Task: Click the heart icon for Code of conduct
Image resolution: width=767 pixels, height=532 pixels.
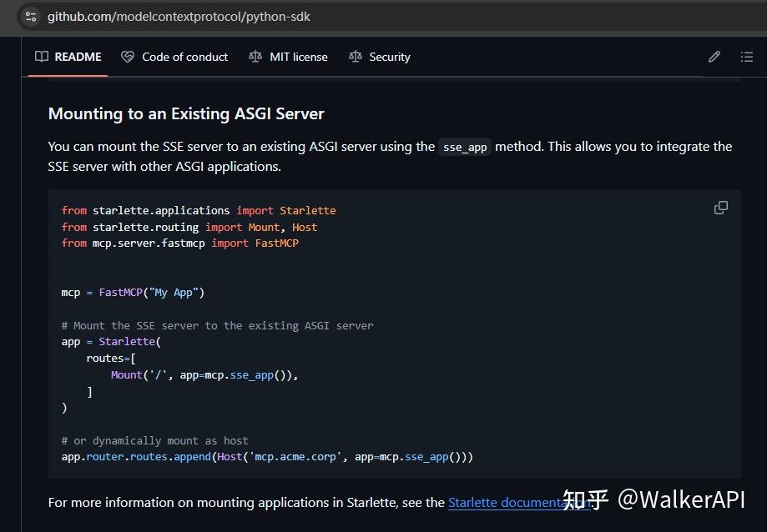Action: point(128,57)
